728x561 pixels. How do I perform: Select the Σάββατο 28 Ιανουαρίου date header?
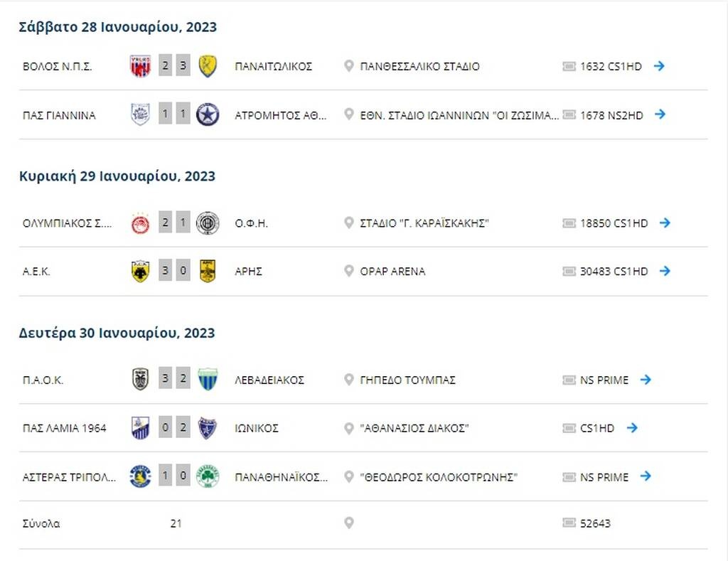pyautogui.click(x=117, y=26)
